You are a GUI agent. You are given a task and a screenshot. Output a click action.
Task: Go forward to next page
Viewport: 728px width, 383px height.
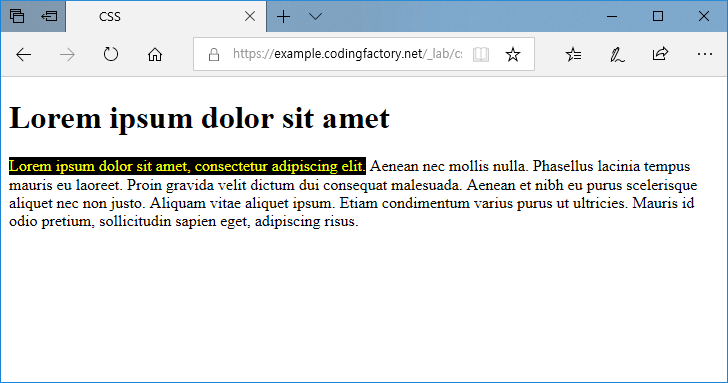67,55
